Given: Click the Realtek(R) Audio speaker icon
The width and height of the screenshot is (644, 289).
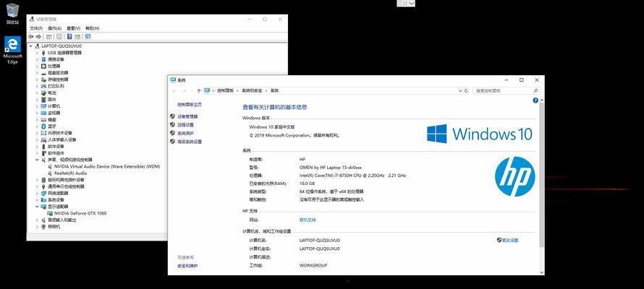Looking at the screenshot, I should point(50,173).
